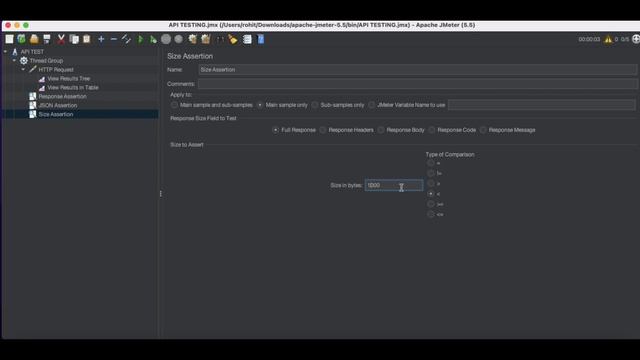Click the Comments input field
Screen dimensions: 640x360
pyautogui.click(x=418, y=84)
